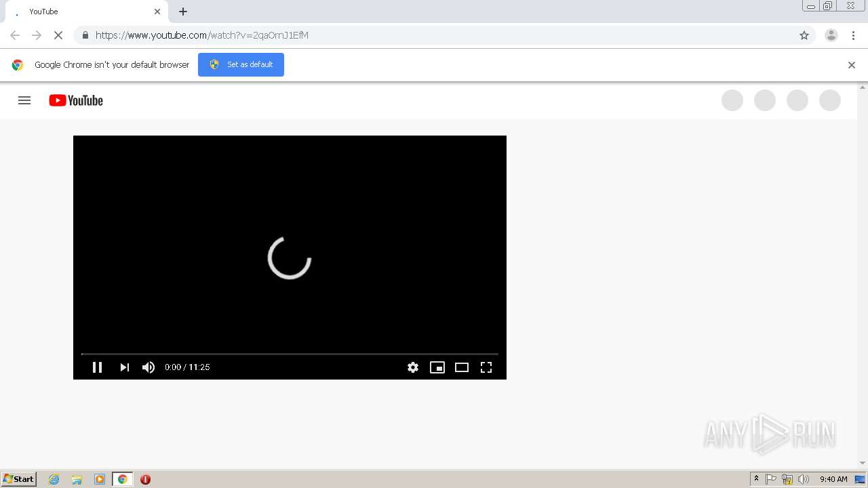
Task: Go to YouTube home via logo
Action: click(76, 100)
